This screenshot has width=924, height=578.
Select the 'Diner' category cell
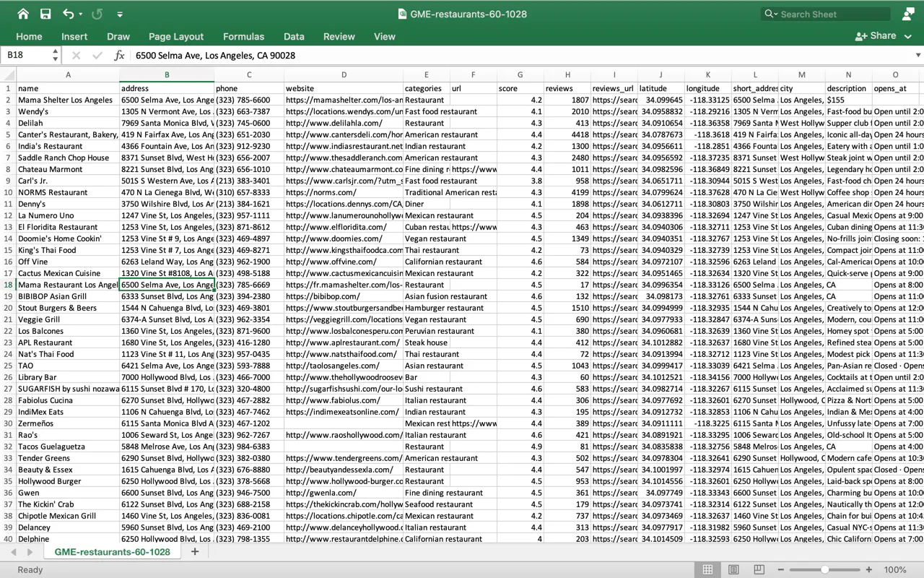(426, 204)
